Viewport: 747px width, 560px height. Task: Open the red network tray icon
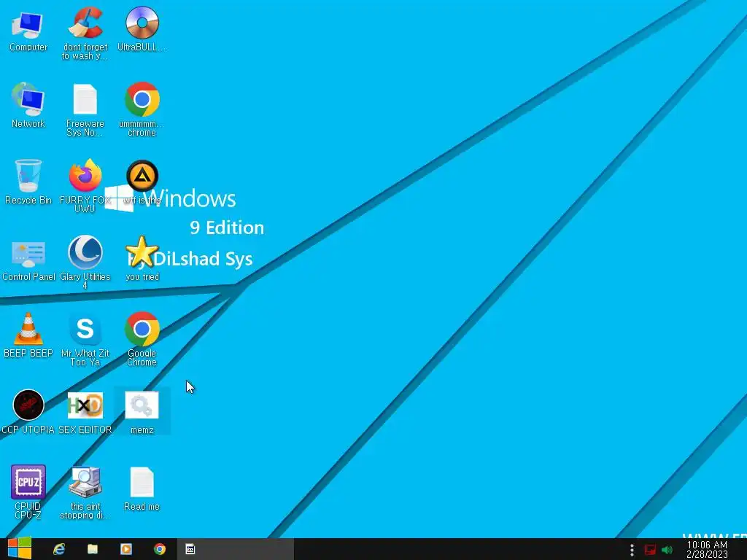coord(650,550)
